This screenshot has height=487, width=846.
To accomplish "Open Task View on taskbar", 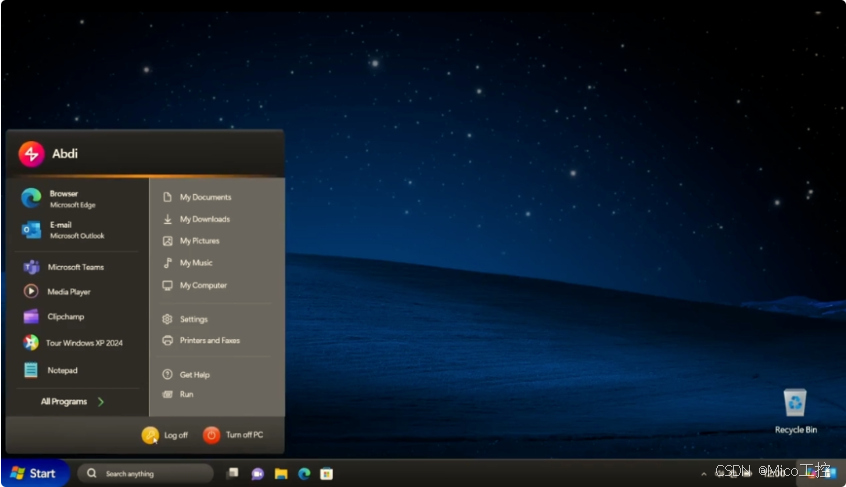I will coord(233,474).
